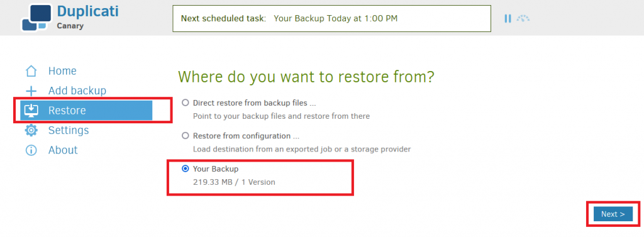Open throttle settings via speedometer icon

point(523,18)
